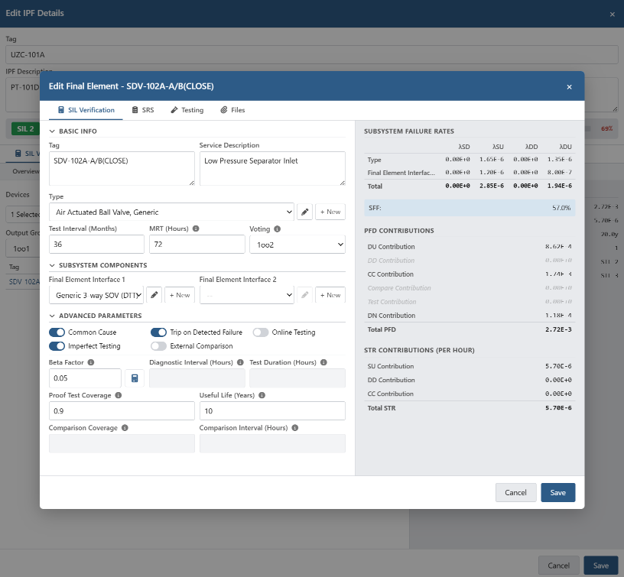Collapse the Subsystem Components section

click(x=52, y=265)
